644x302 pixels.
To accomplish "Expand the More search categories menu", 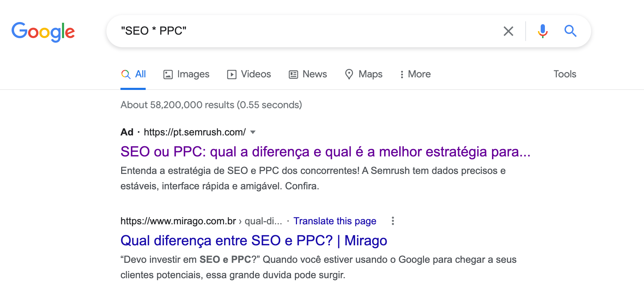I will [415, 74].
